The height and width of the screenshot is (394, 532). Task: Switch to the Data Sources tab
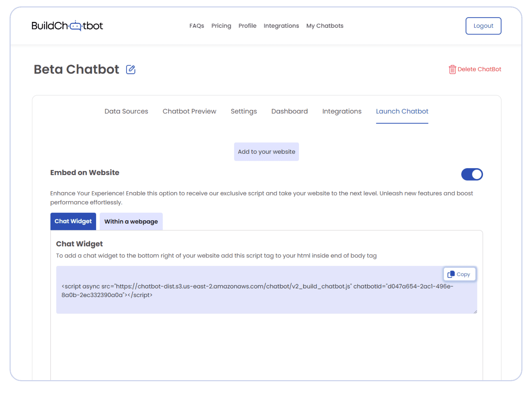126,111
